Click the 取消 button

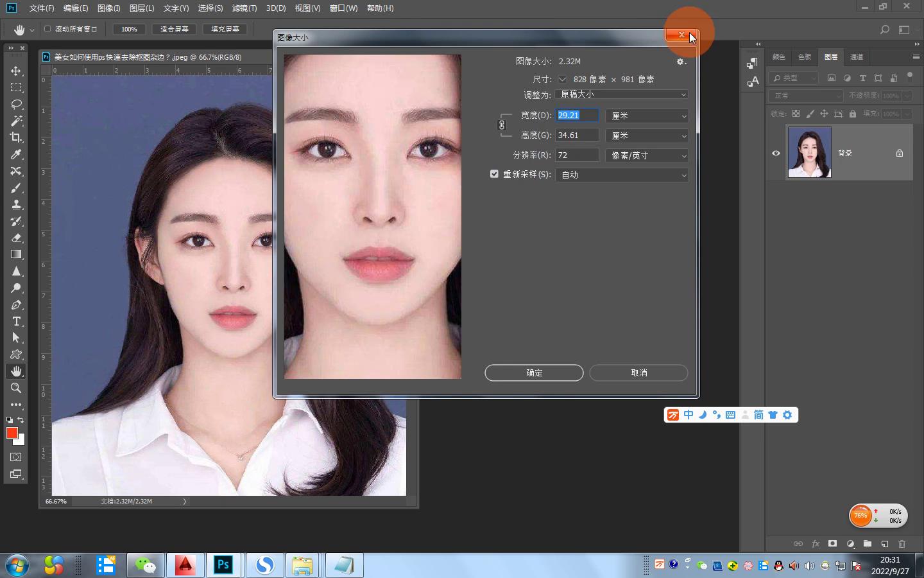[x=638, y=372]
